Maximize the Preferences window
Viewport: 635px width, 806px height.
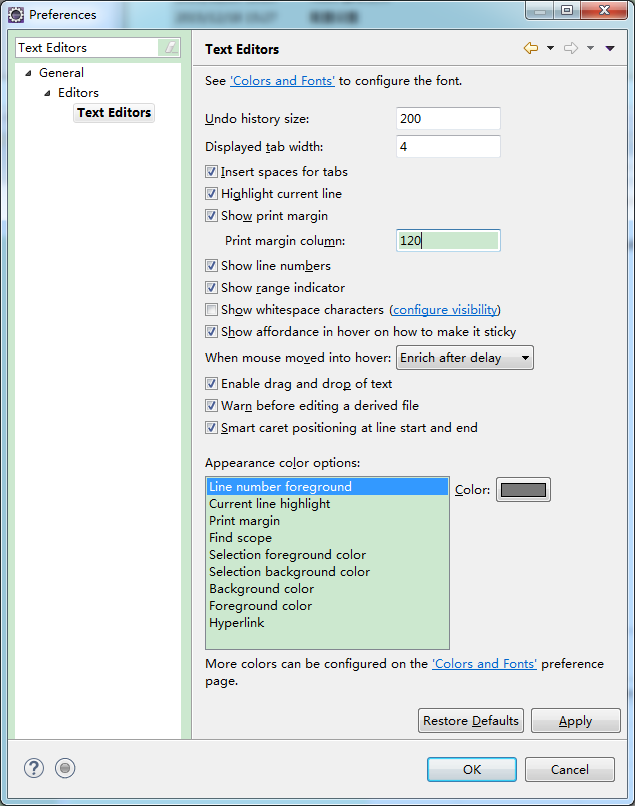click(567, 11)
